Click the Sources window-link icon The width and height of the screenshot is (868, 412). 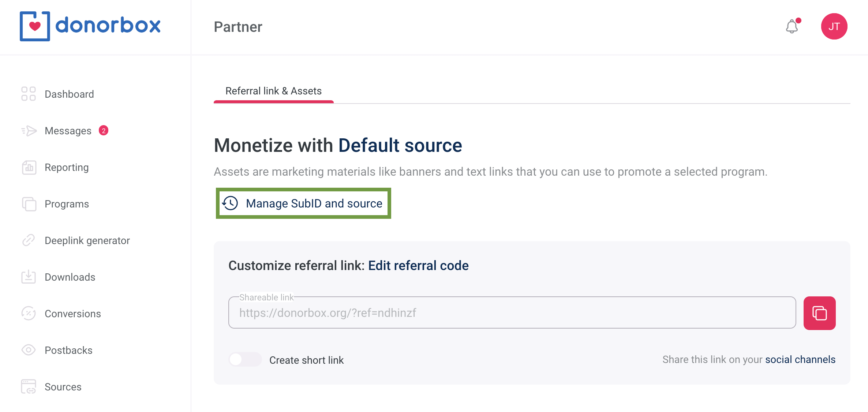(29, 387)
